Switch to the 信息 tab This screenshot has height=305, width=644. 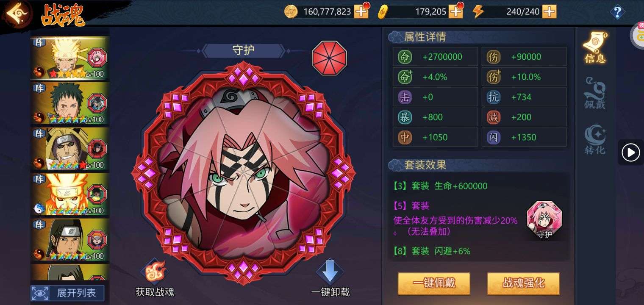tap(595, 47)
